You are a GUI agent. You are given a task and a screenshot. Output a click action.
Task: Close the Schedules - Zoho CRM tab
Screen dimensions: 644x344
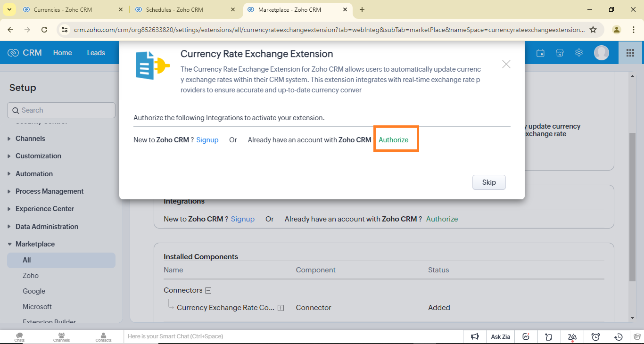pyautogui.click(x=233, y=9)
